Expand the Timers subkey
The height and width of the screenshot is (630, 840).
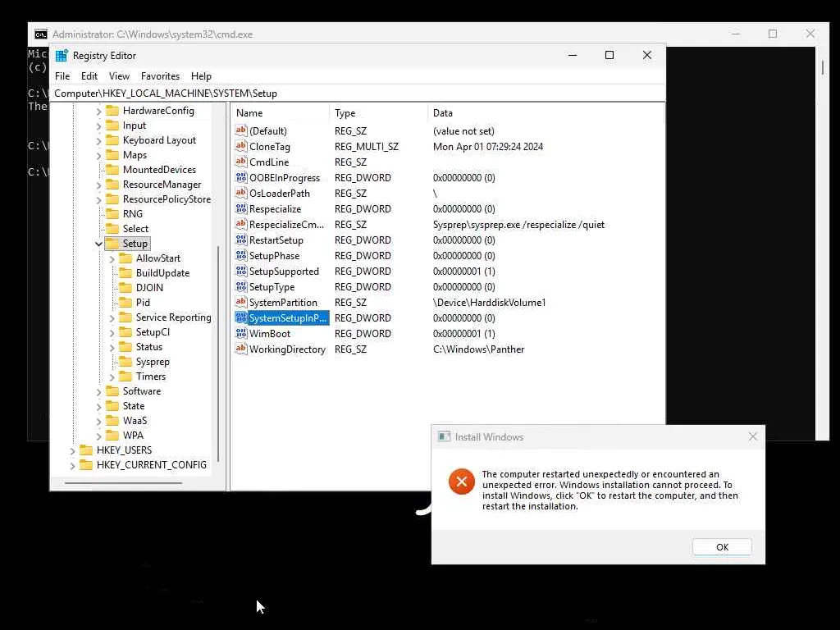[112, 377]
